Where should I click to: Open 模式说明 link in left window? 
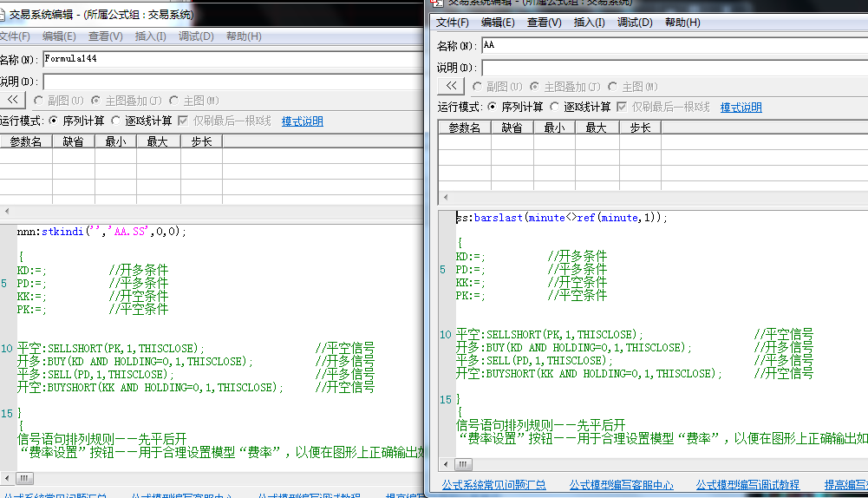pos(303,121)
